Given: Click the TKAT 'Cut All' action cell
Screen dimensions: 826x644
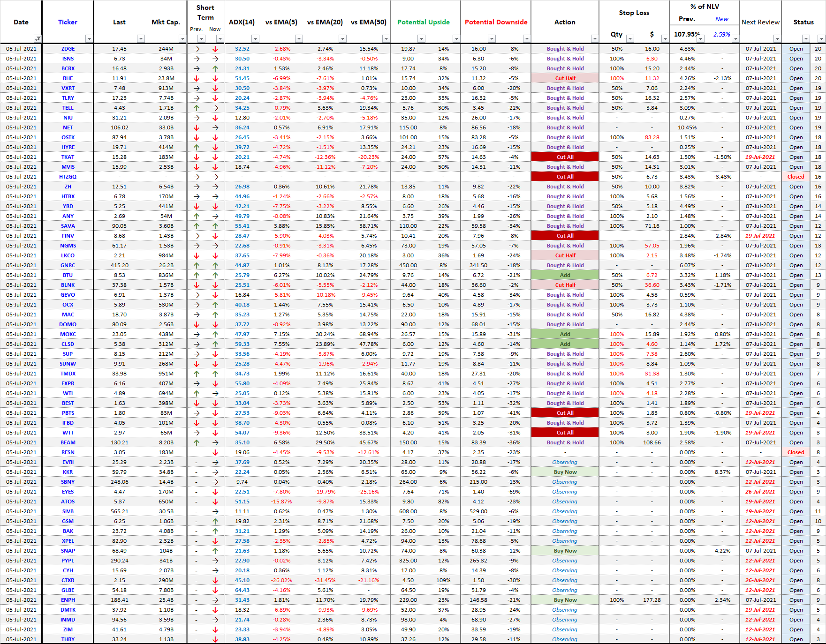Looking at the screenshot, I should coord(565,157).
